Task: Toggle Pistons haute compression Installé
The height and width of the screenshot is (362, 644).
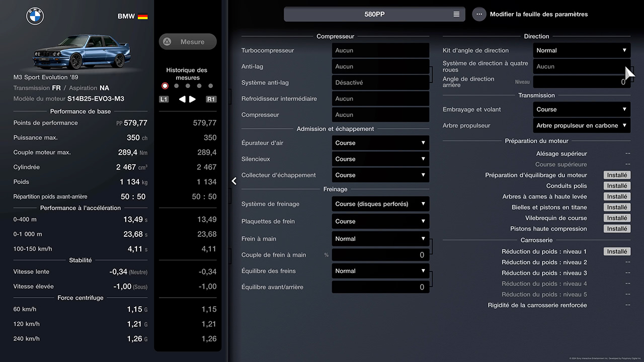Action: coord(617,229)
